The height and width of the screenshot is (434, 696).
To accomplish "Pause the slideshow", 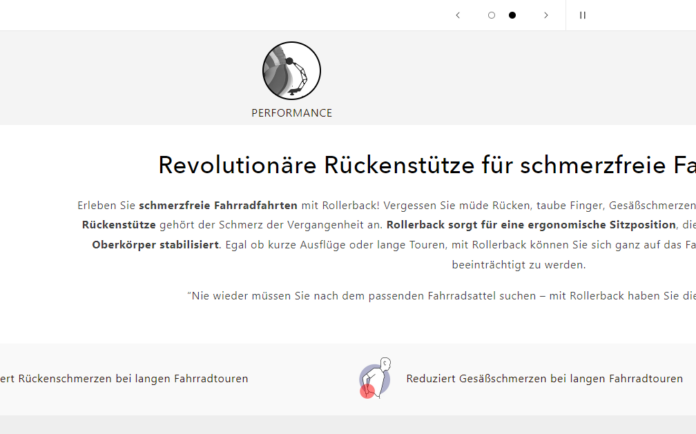I will click(x=582, y=16).
